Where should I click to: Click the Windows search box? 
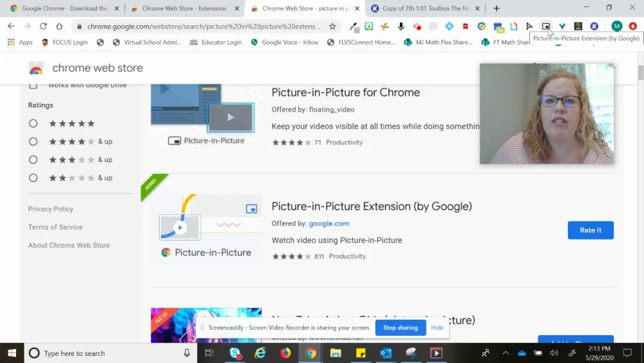111,353
